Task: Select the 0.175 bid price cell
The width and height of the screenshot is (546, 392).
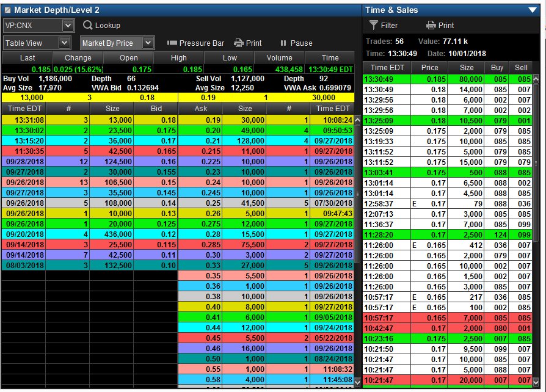Action: (x=156, y=131)
